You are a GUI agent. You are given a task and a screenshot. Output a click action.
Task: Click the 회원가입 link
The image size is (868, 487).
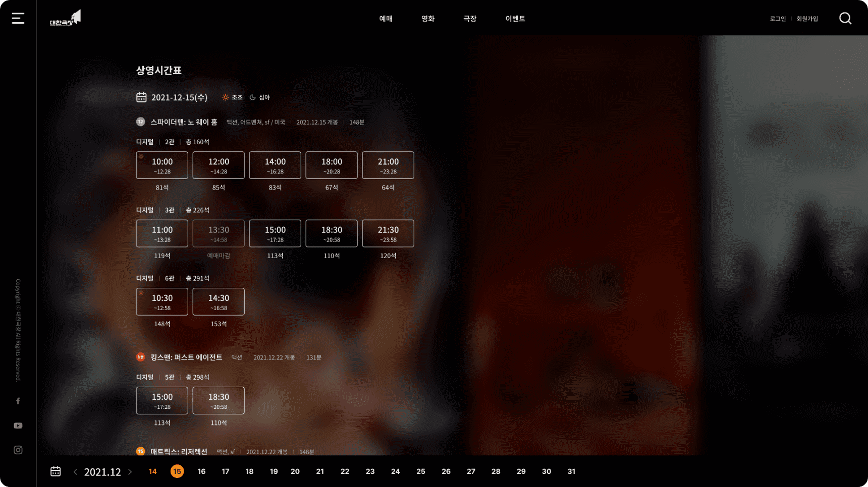click(x=807, y=19)
